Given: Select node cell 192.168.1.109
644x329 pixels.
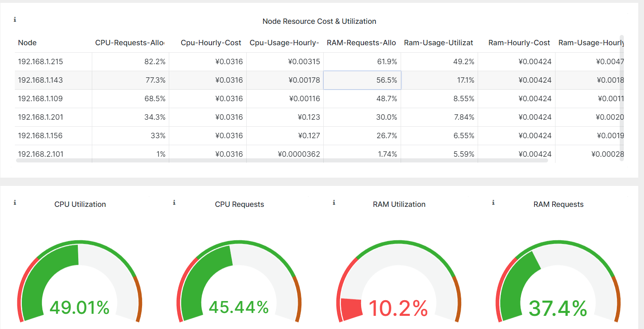Looking at the screenshot, I should (54, 99).
